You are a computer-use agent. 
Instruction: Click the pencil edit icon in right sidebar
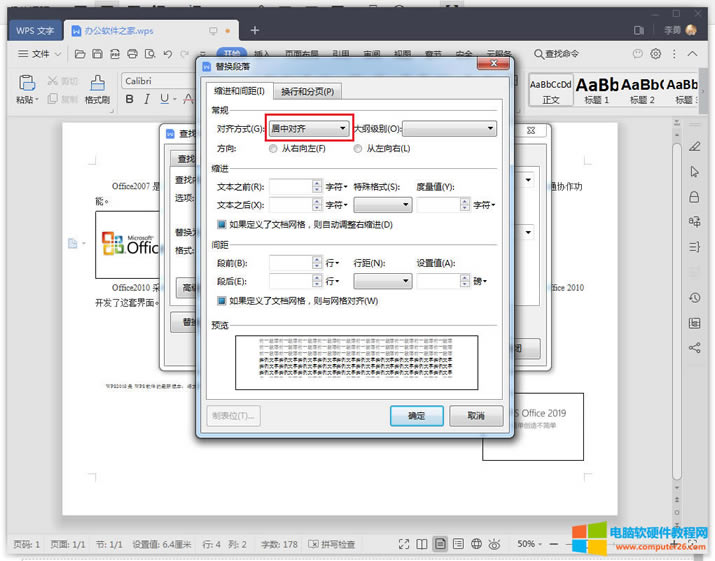click(x=694, y=146)
